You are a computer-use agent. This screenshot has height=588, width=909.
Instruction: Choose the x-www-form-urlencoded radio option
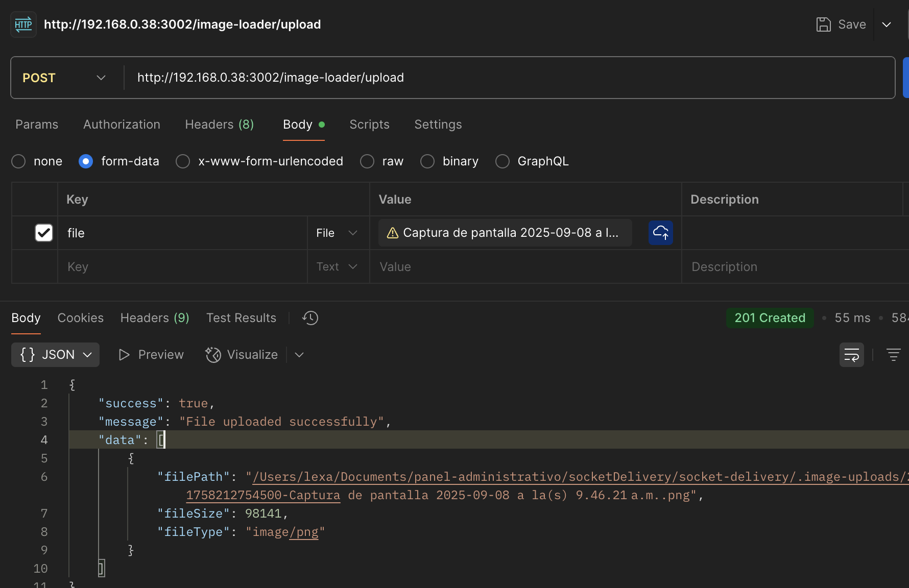pos(183,161)
